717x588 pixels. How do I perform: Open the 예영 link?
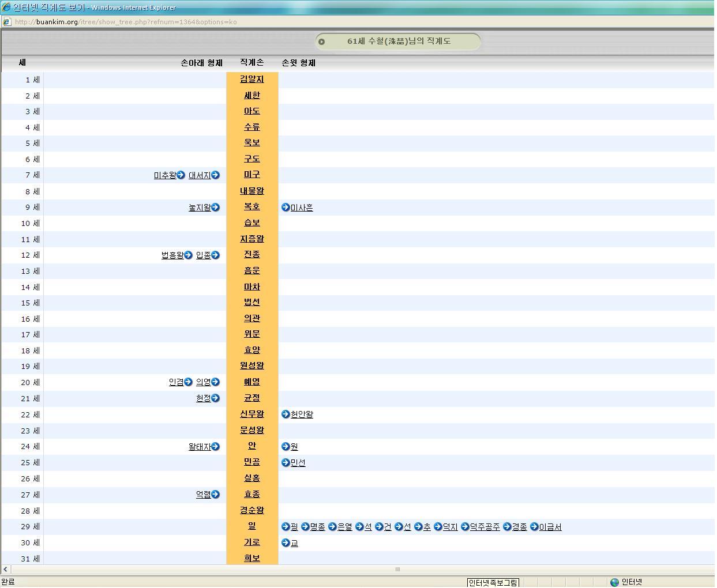(252, 382)
